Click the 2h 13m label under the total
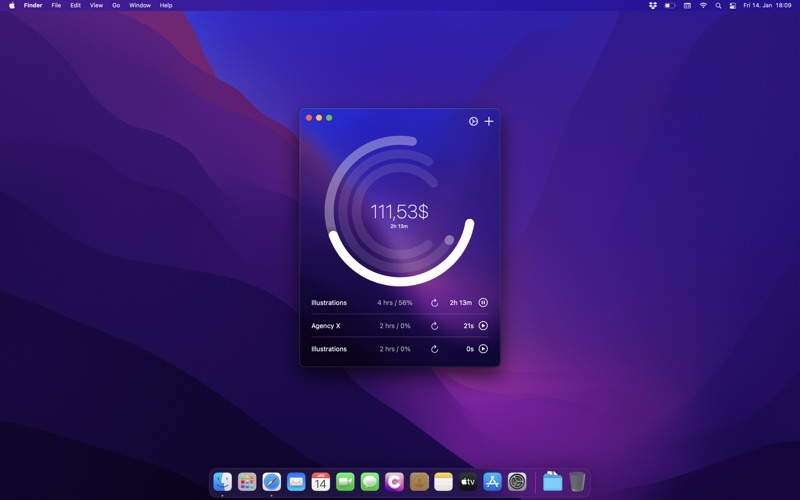 tap(399, 226)
